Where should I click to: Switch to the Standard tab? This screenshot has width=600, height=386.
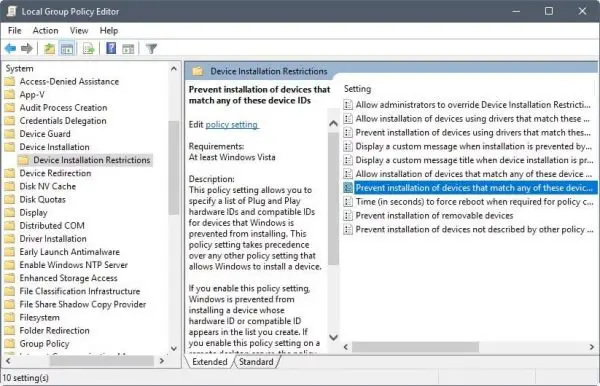[256, 362]
